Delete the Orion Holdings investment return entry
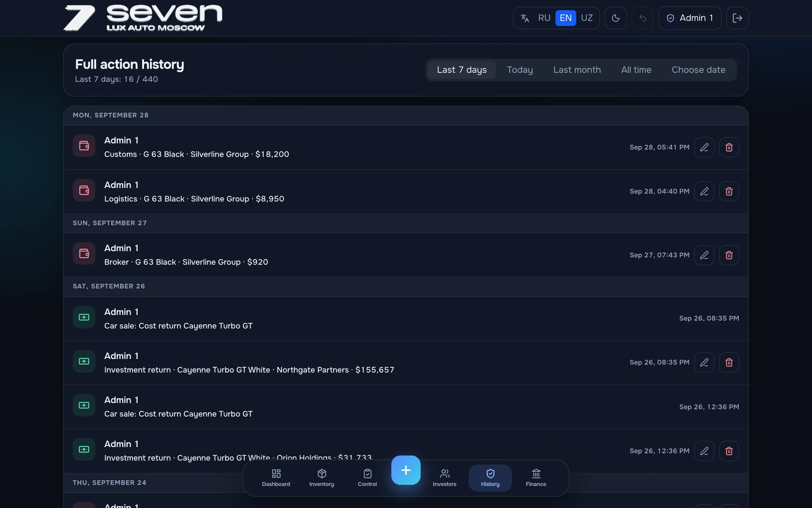This screenshot has width=812, height=508. click(x=729, y=451)
